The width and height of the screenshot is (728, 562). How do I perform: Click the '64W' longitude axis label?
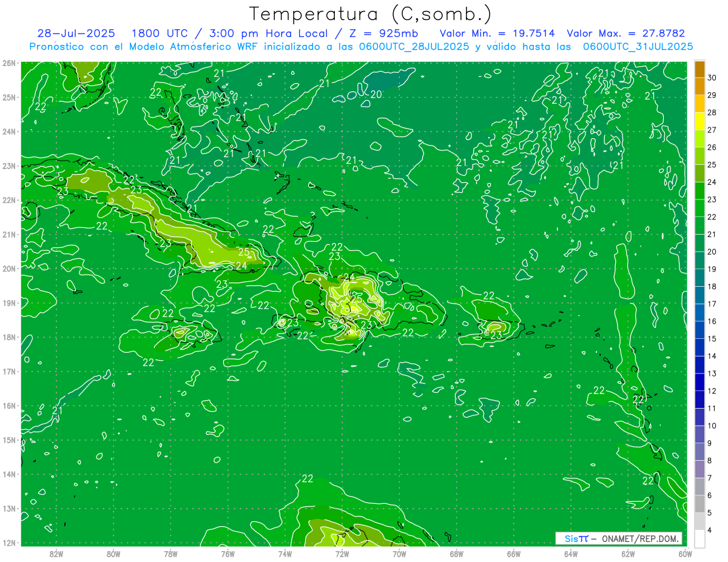click(571, 553)
